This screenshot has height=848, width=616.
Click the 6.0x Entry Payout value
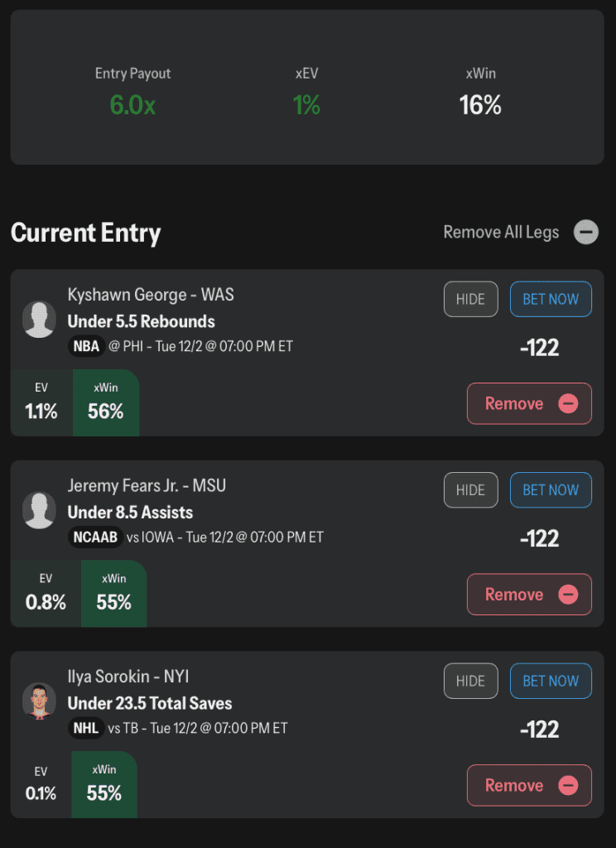click(x=132, y=105)
